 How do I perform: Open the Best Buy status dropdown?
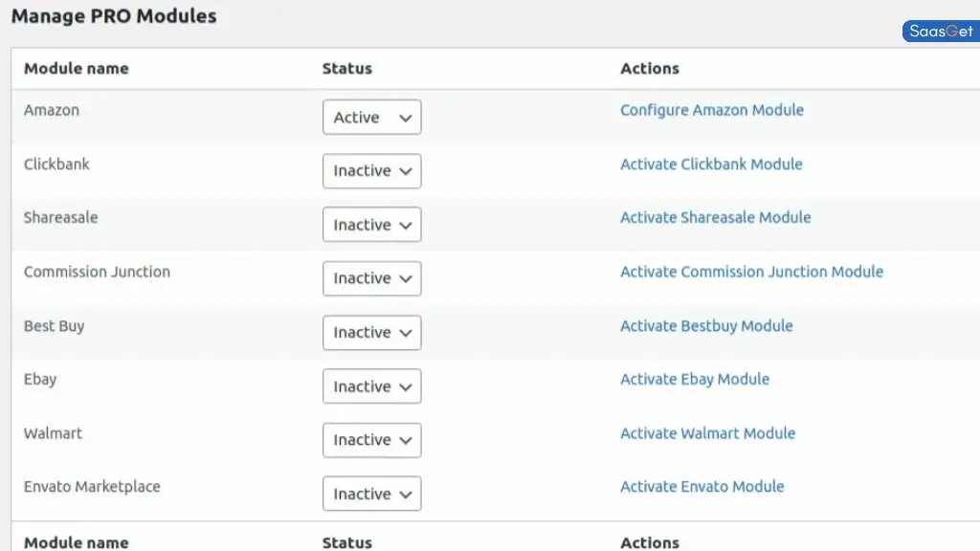click(372, 332)
